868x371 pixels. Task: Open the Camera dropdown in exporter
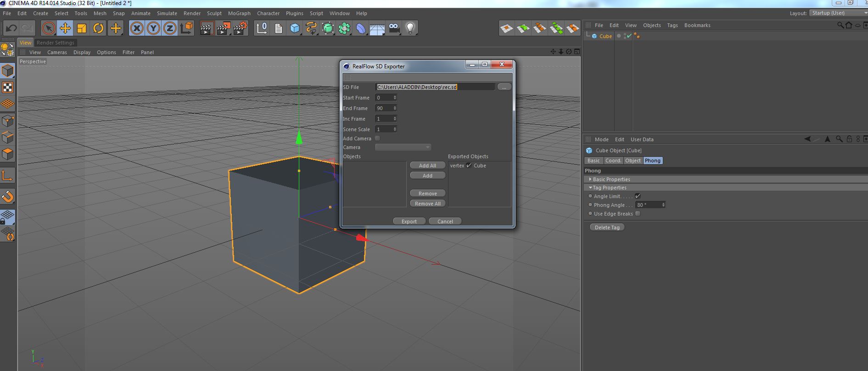pos(403,147)
